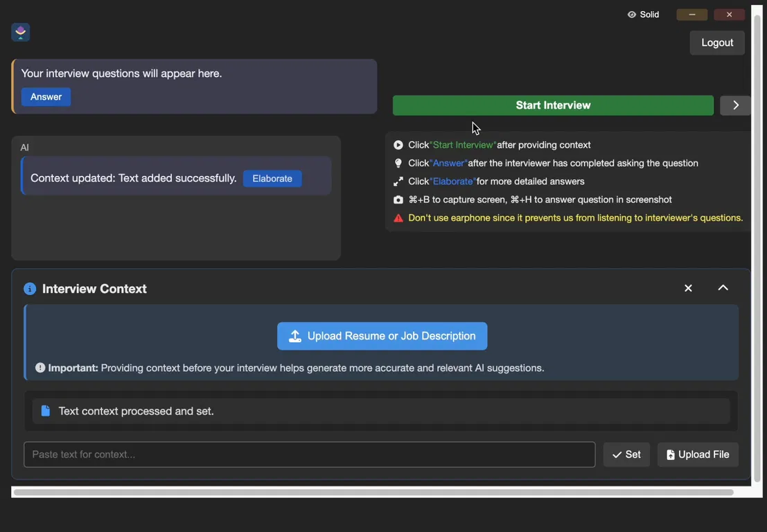Viewport: 767px width, 532px height.
Task: Click the blue "Elaborate" link in tips
Action: tap(453, 181)
